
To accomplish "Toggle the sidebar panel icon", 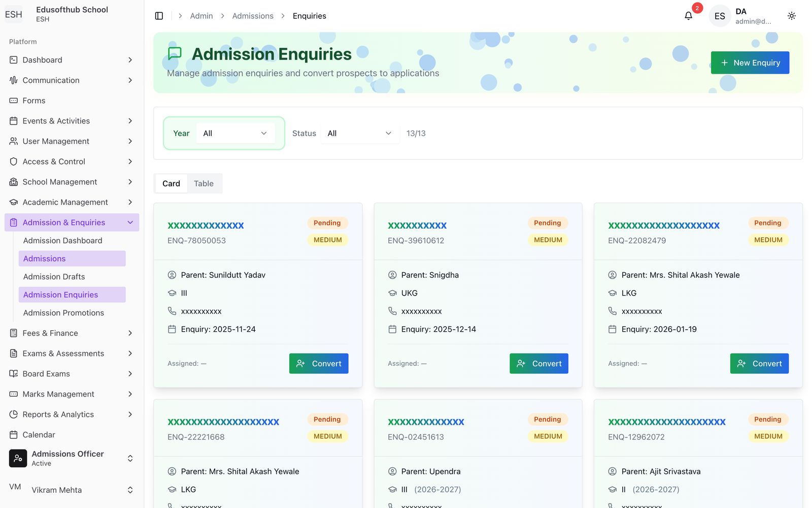I will [x=159, y=16].
